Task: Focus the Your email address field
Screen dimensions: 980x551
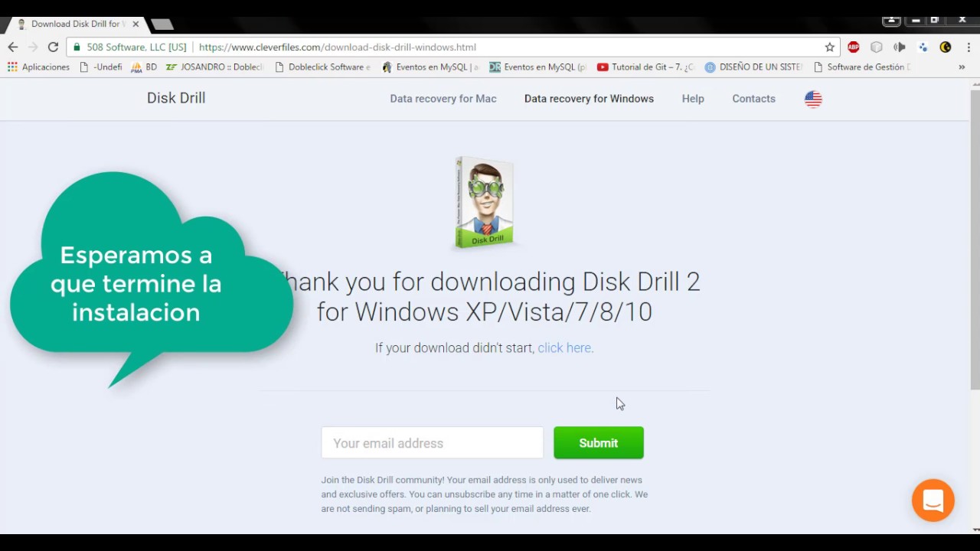Action: pyautogui.click(x=432, y=443)
